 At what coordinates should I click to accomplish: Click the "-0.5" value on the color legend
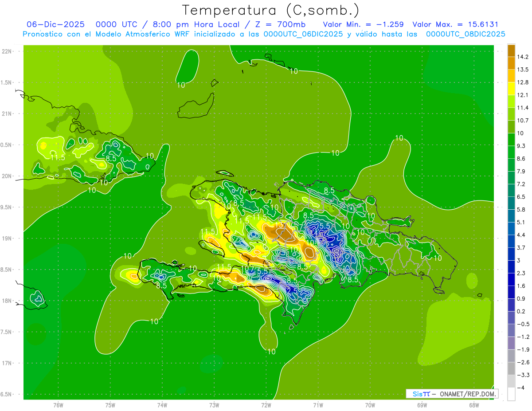pos(523,324)
